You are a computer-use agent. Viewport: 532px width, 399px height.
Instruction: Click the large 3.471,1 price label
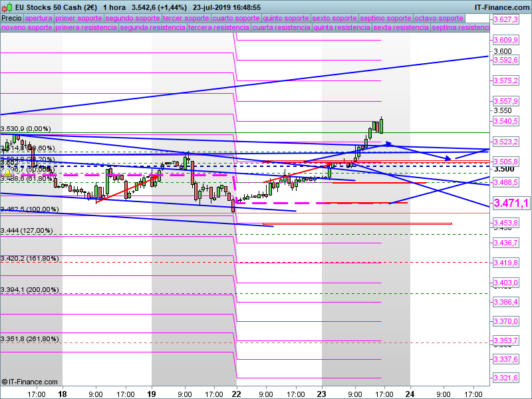coord(511,203)
